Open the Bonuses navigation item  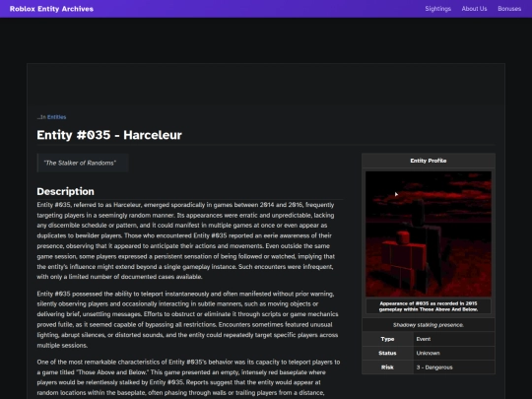[509, 9]
